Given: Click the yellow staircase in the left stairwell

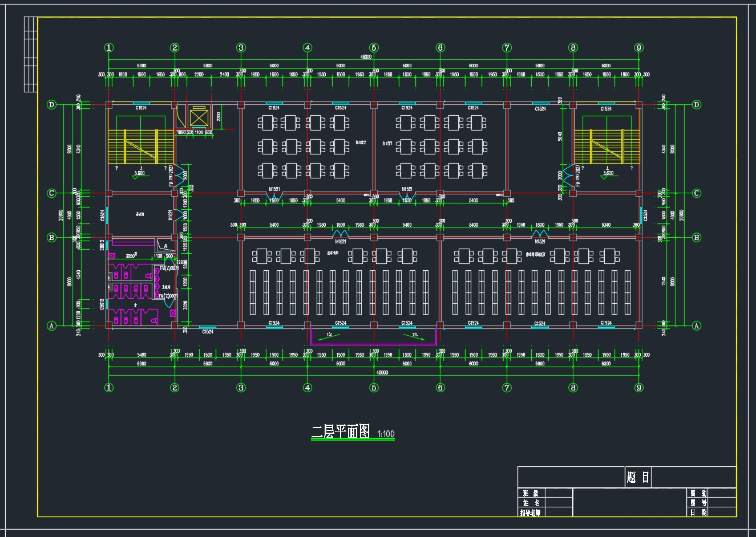Looking at the screenshot, I should [140, 147].
